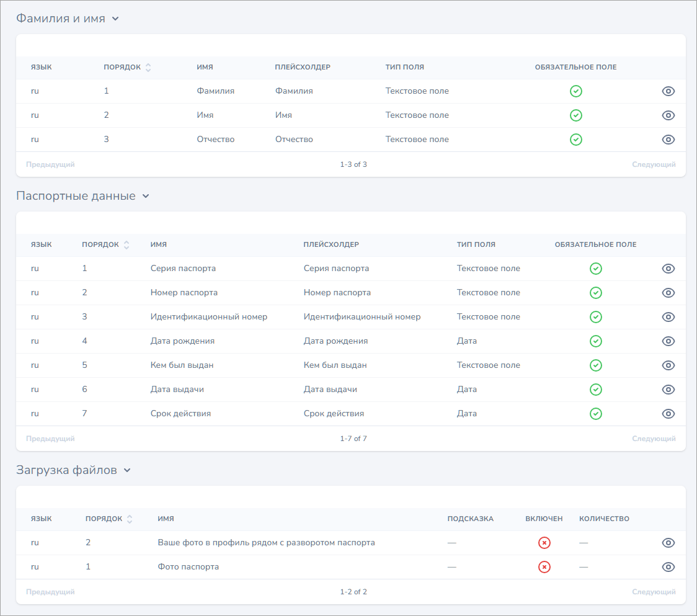Viewport: 697px width, 616px height.
Task: Click red disabled icon for Фото паспорта
Action: [x=544, y=567]
